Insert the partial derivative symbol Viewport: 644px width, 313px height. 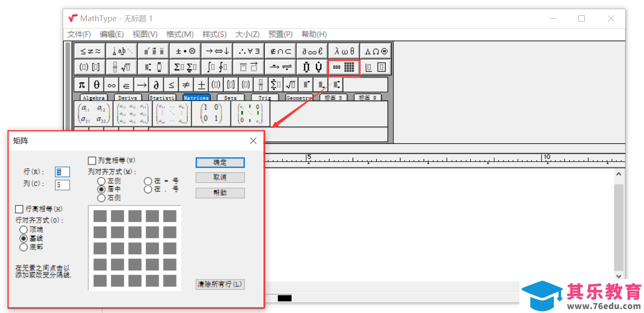click(156, 85)
